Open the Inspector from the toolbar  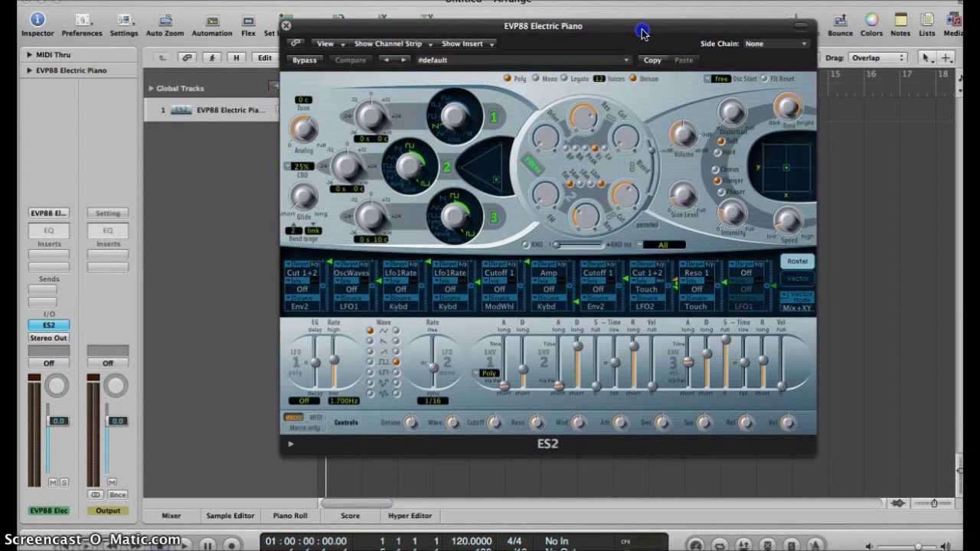pyautogui.click(x=38, y=25)
